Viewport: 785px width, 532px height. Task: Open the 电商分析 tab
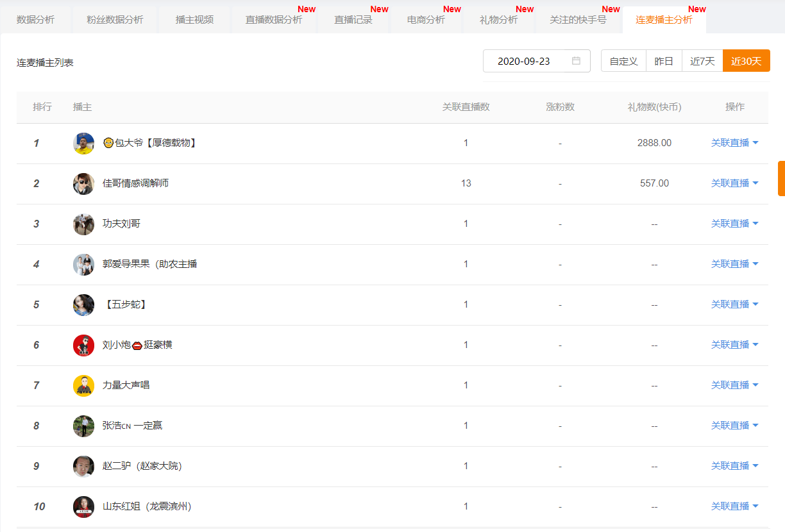click(426, 20)
